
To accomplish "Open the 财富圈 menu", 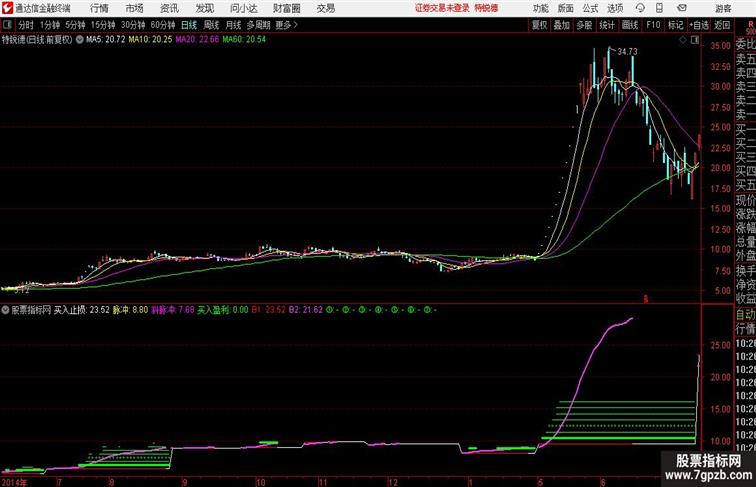I will pos(286,8).
